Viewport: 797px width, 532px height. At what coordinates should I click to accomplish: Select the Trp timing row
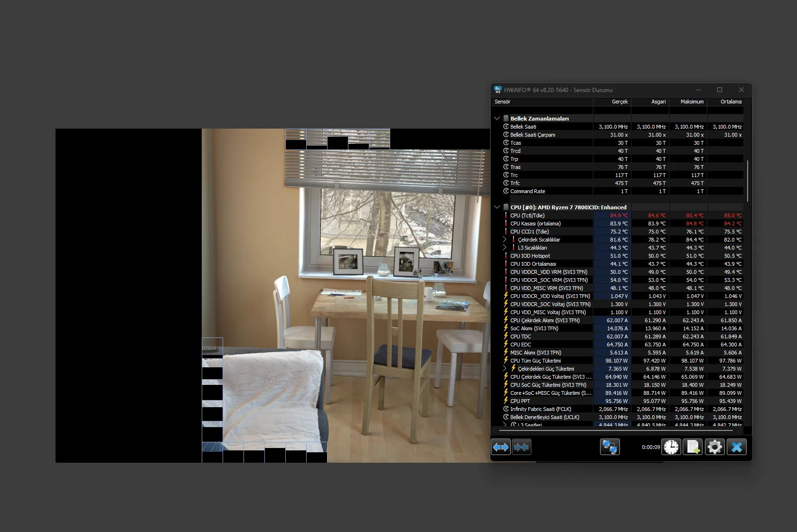point(618,159)
